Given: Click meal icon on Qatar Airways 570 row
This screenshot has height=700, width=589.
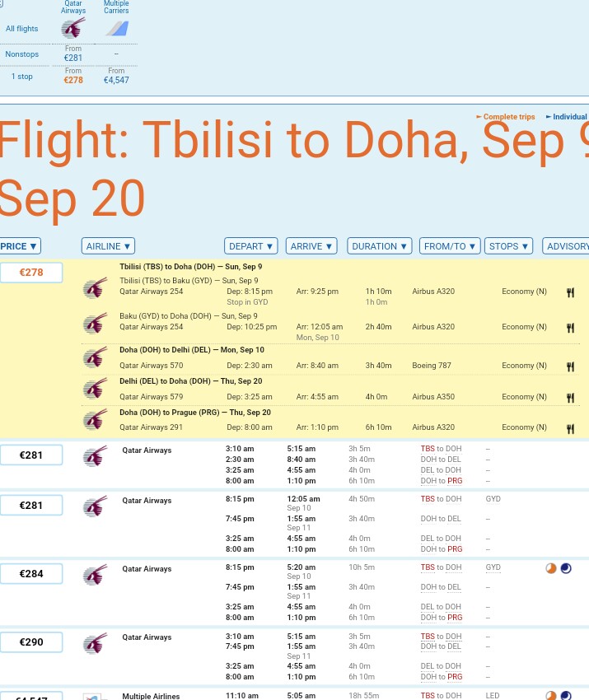Looking at the screenshot, I should click(570, 366).
